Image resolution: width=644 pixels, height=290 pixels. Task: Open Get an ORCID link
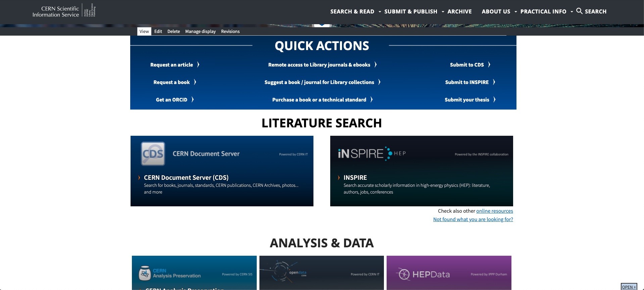[171, 99]
